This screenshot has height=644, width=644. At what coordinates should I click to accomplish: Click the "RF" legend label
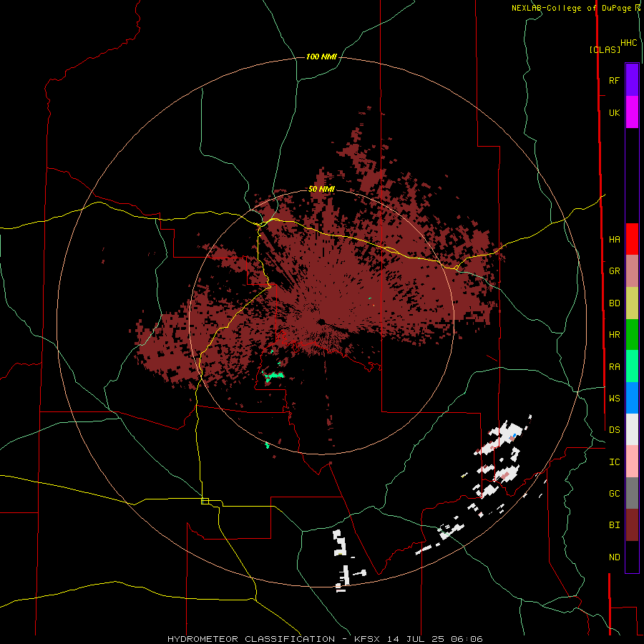pyautogui.click(x=614, y=80)
